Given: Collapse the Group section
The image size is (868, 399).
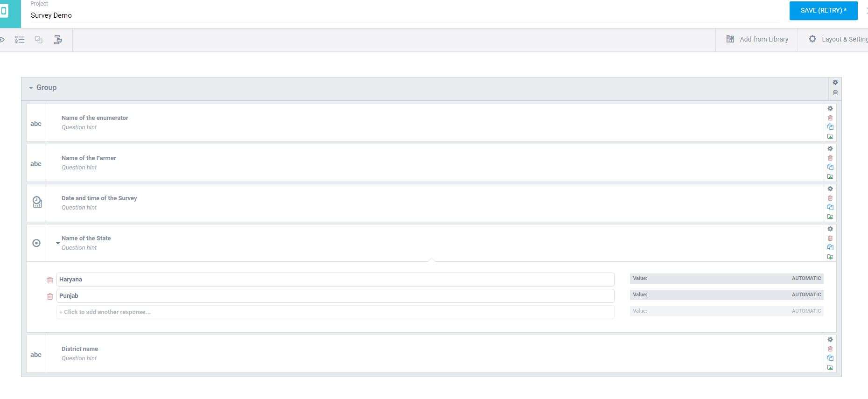Looking at the screenshot, I should point(31,88).
